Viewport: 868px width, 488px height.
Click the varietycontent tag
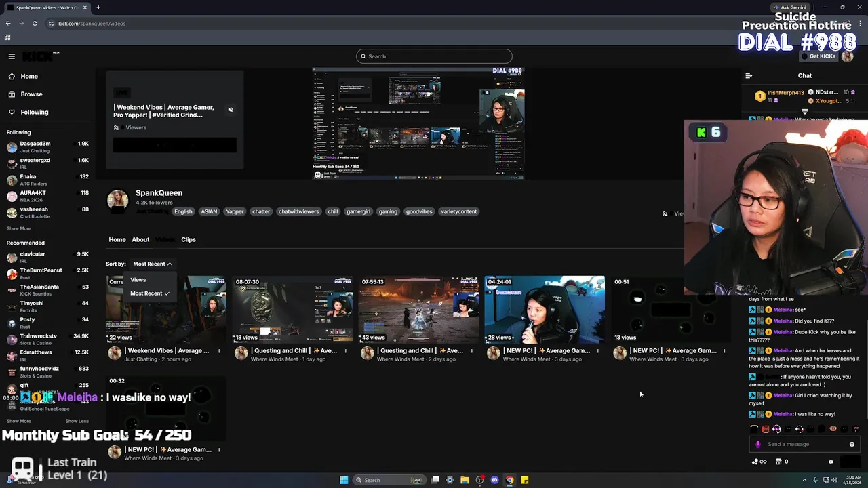tap(458, 211)
